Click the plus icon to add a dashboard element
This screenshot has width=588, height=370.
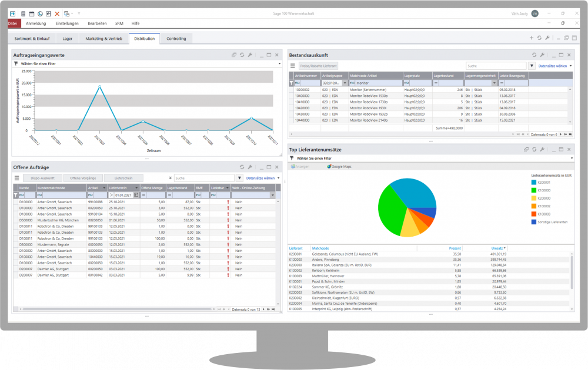[532, 38]
